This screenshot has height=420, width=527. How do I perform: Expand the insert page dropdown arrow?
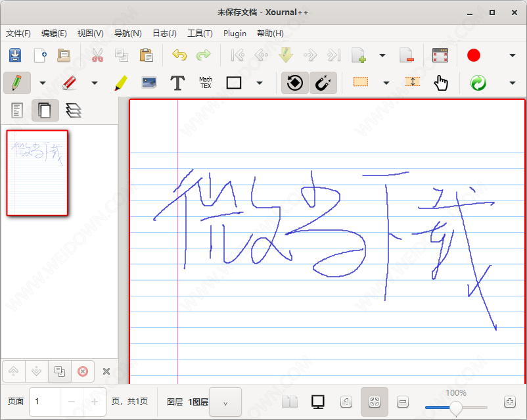382,55
